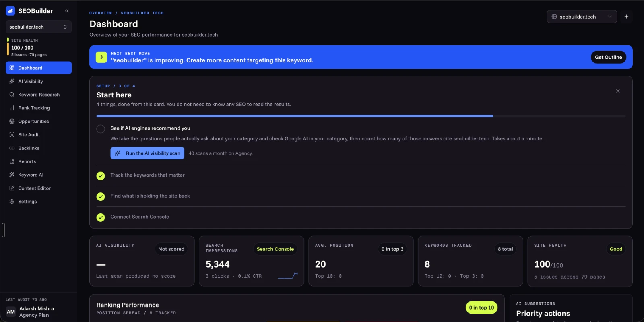Screen dimensions: 644x322
Task: Open the seobuilder.tech sidebar site switcher
Action: click(39, 27)
